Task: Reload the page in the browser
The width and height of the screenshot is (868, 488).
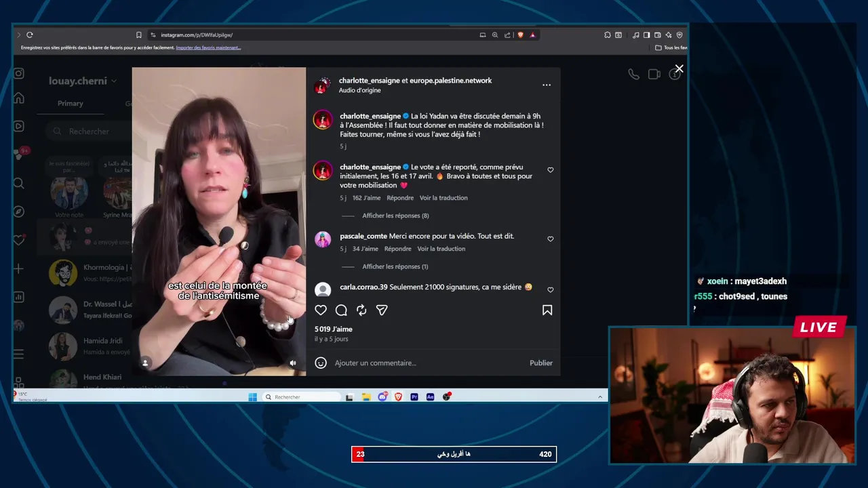Action: coord(30,35)
